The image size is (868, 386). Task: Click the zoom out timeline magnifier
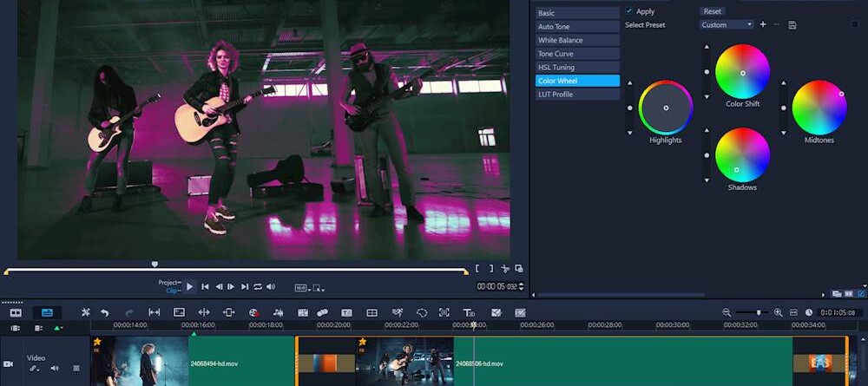coord(727,312)
